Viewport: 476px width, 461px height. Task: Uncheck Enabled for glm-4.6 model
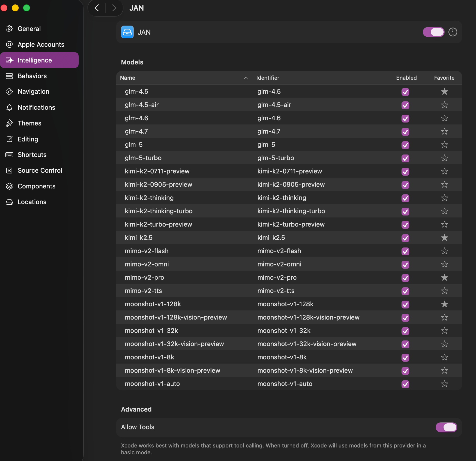point(405,118)
